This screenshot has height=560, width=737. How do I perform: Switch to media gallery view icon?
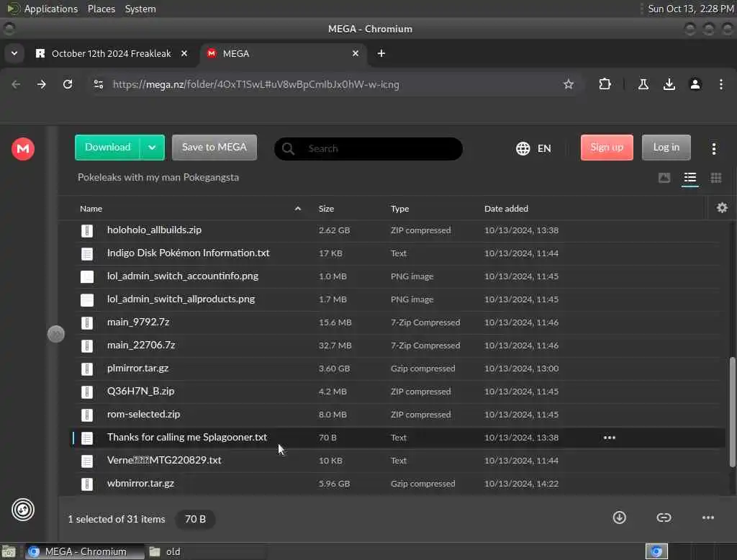[664, 178]
